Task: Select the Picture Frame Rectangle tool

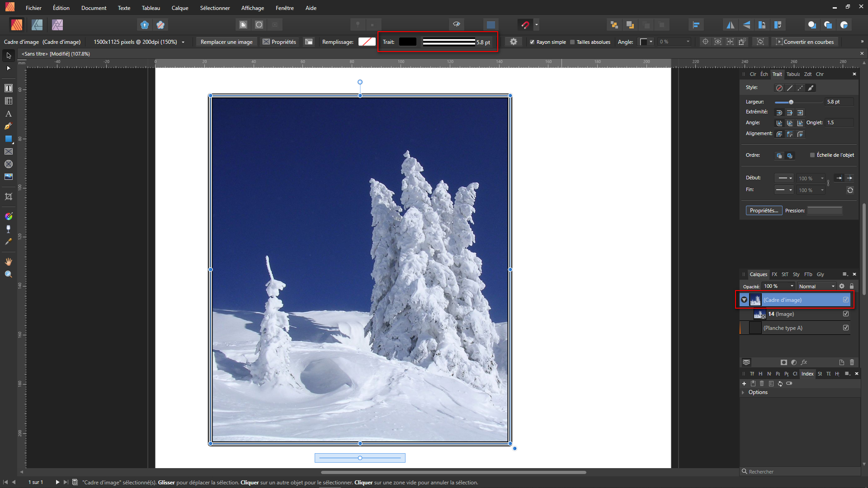Action: click(8, 151)
